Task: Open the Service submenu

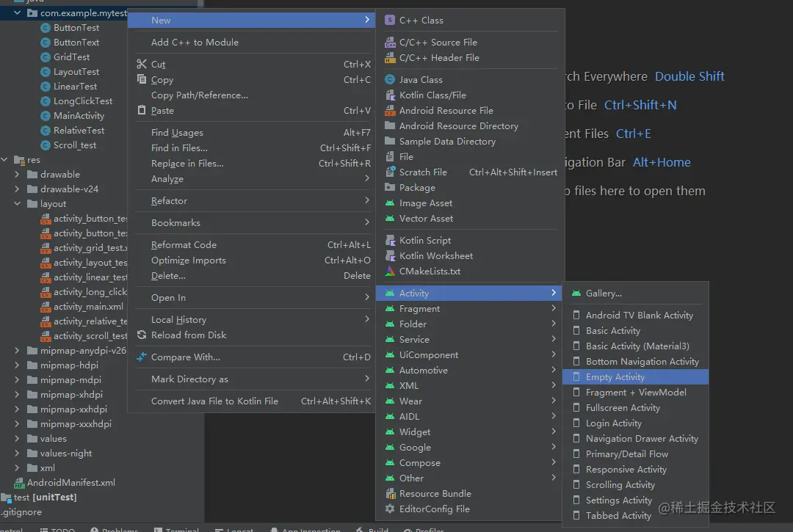Action: (x=468, y=339)
